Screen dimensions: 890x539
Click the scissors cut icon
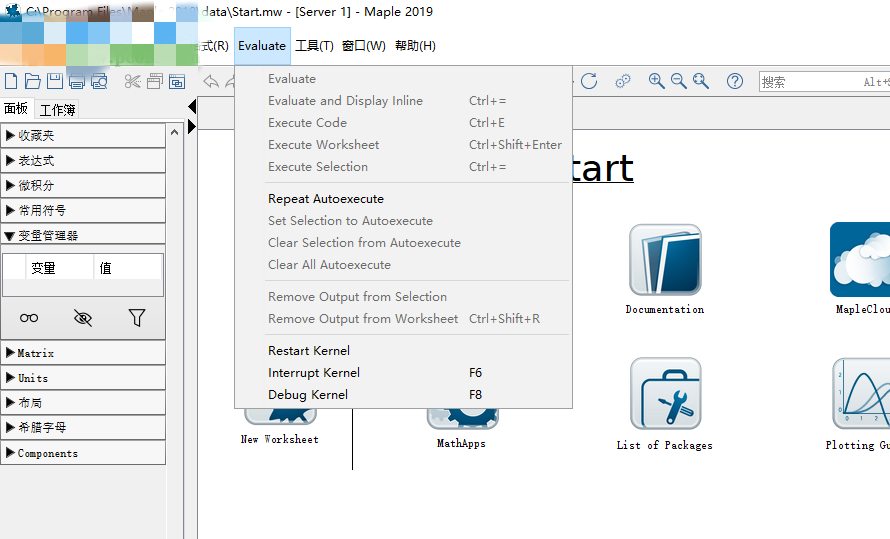[x=133, y=82]
